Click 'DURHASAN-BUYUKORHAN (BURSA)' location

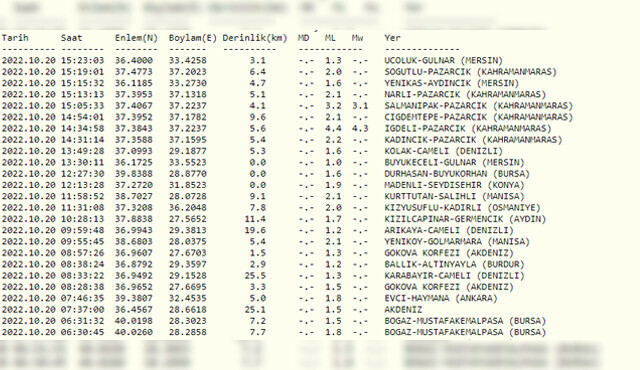coord(457,174)
